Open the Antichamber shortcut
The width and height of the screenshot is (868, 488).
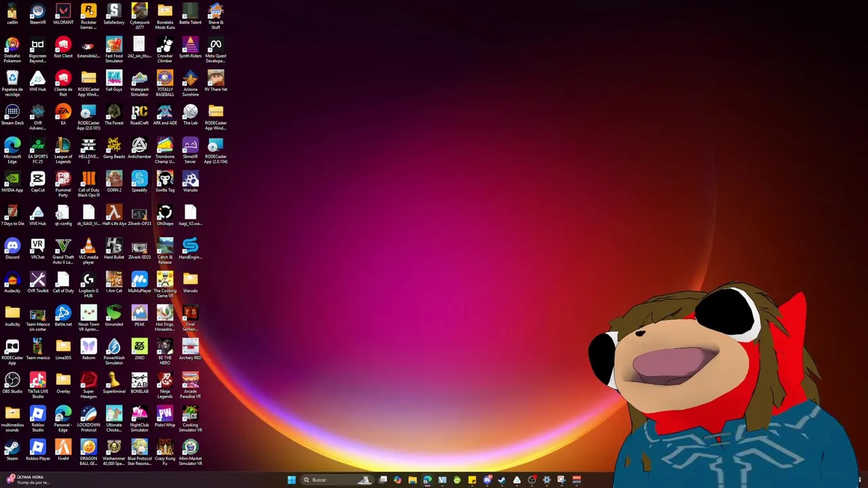point(140,148)
